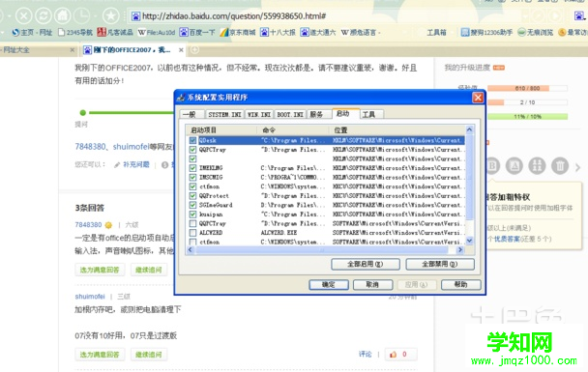Uncheck the QQProtect startup item
Screen dimensions: 588x372
pyautogui.click(x=192, y=195)
